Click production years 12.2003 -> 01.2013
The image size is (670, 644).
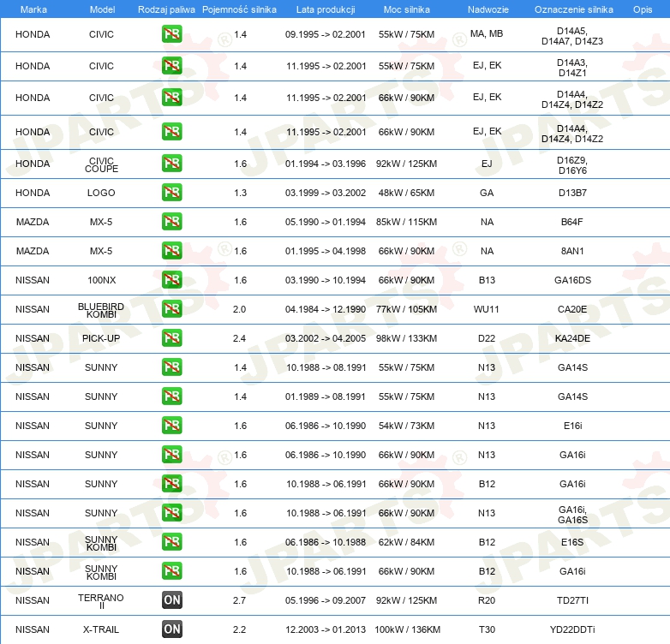coord(326,629)
